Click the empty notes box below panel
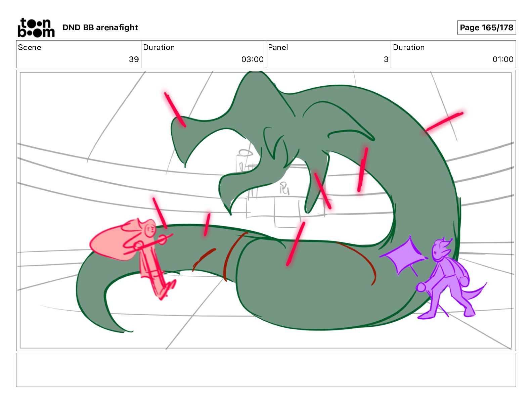 pyautogui.click(x=266, y=370)
